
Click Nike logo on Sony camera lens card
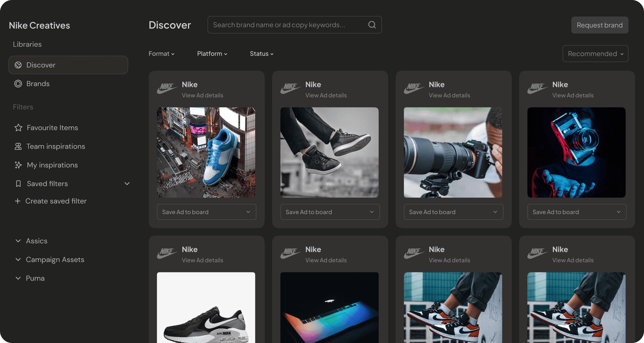[x=414, y=88]
